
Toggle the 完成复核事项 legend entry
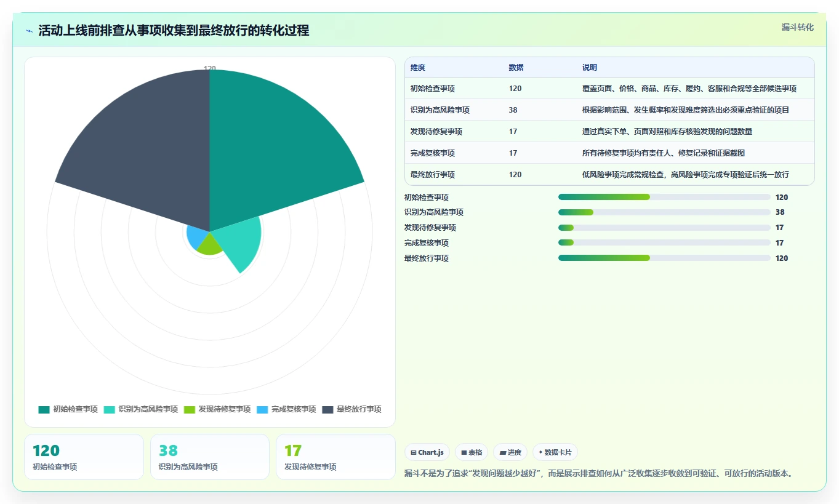(x=286, y=409)
